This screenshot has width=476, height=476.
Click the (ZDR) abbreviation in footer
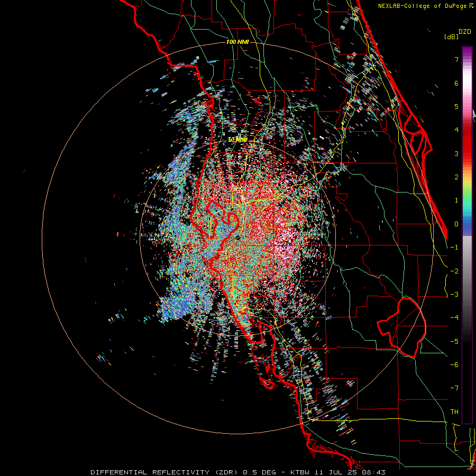[226, 472]
